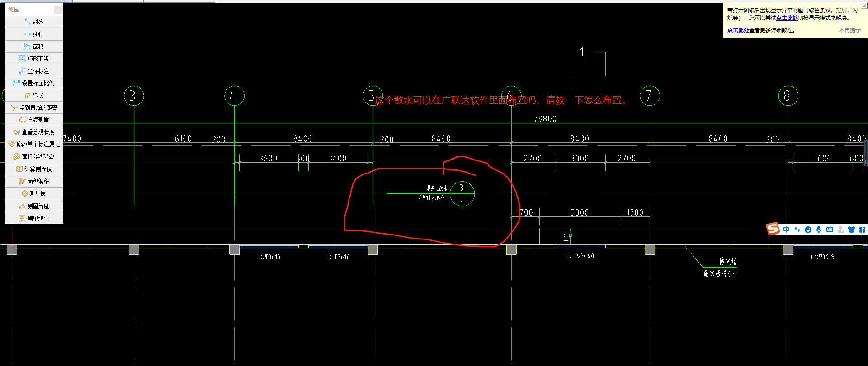This screenshot has height=366, width=868.
Task: Open 设置标注比例 annotation scale setting
Action: [34, 83]
